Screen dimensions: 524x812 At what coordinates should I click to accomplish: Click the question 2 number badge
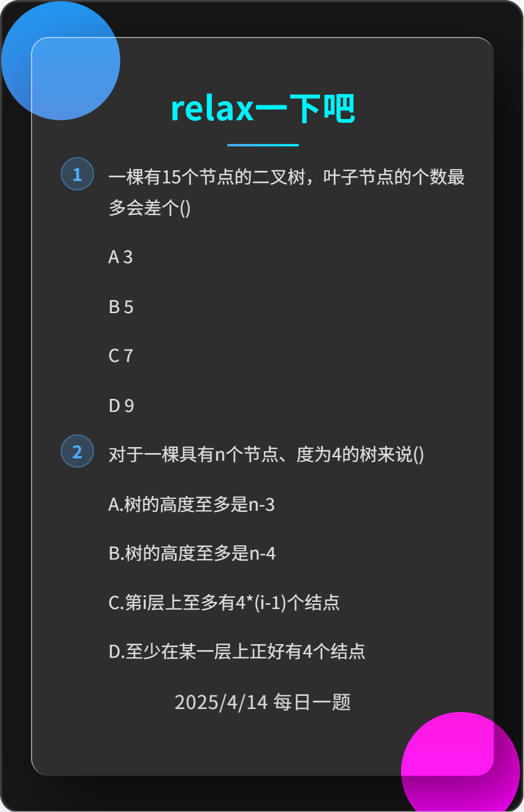coord(77,451)
